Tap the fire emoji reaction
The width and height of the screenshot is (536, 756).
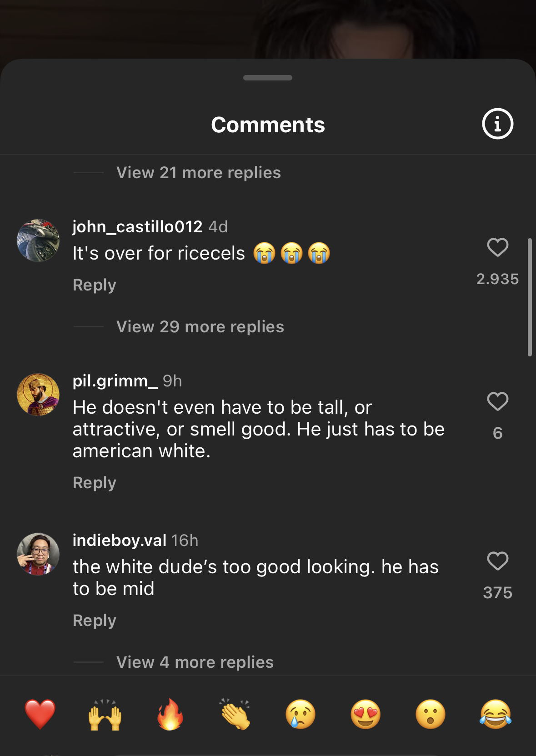170,714
